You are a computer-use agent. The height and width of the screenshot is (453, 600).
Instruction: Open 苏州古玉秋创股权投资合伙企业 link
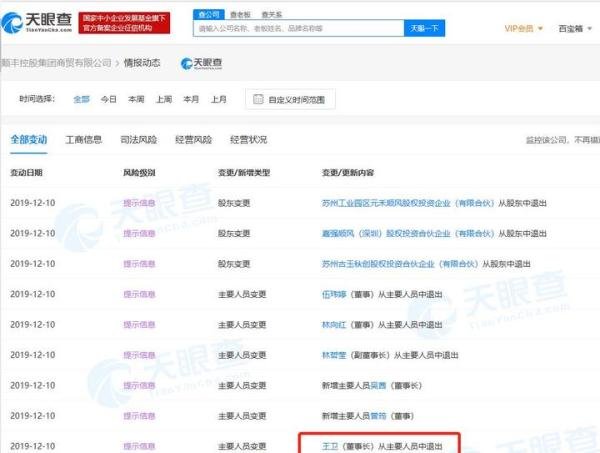coord(400,264)
